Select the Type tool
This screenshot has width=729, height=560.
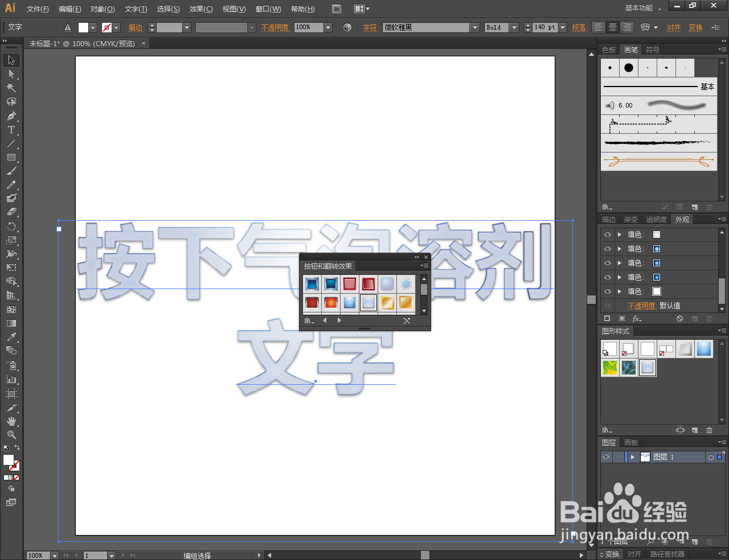point(11,130)
